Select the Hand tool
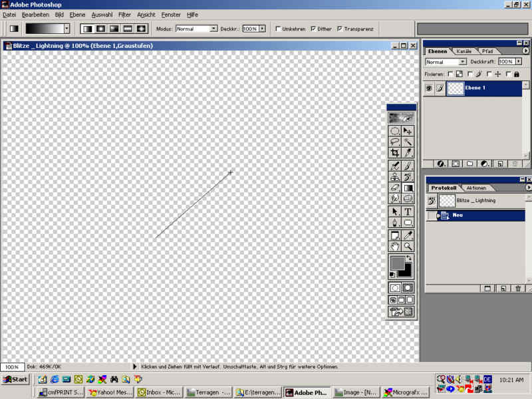Image resolution: width=532 pixels, height=399 pixels. tap(395, 247)
